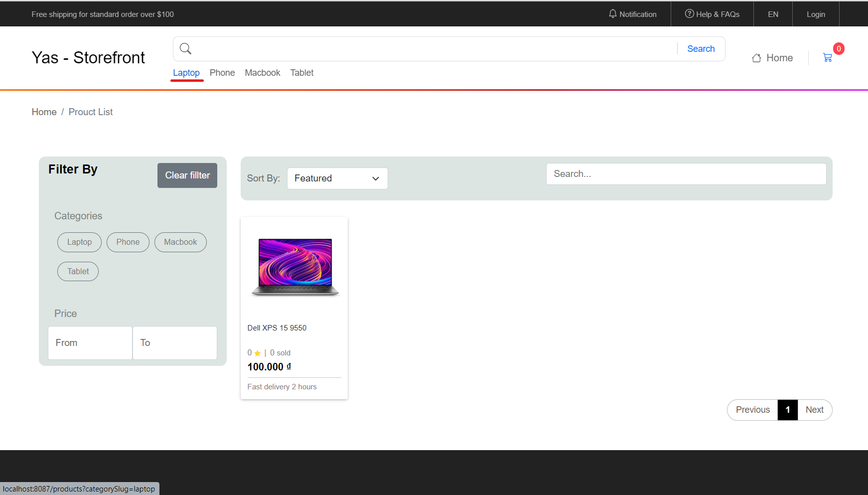
Task: Toggle the Laptop category filter chip
Action: [x=79, y=242]
